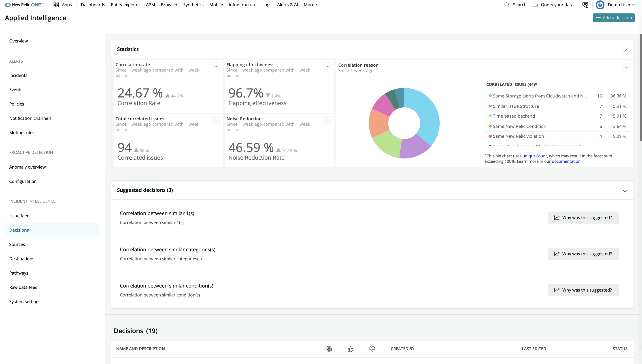Sort by the CREATED BY column header
The image size is (642, 364).
click(x=402, y=349)
